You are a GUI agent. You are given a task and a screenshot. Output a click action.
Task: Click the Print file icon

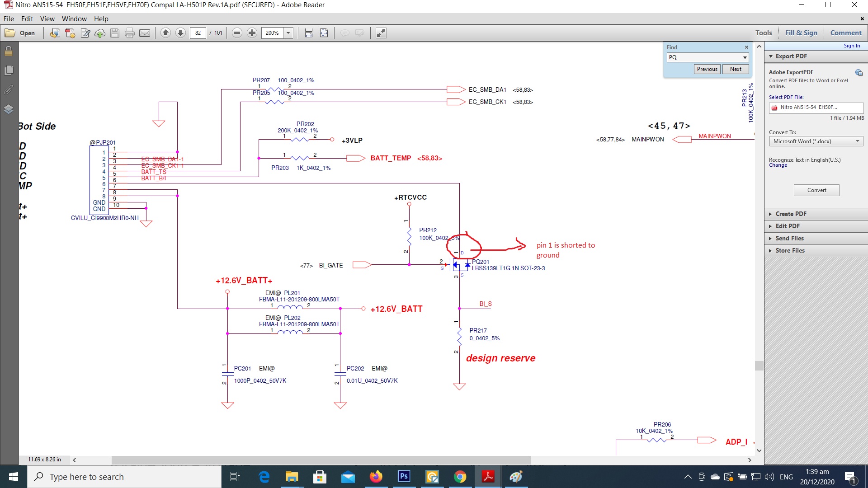pos(130,33)
